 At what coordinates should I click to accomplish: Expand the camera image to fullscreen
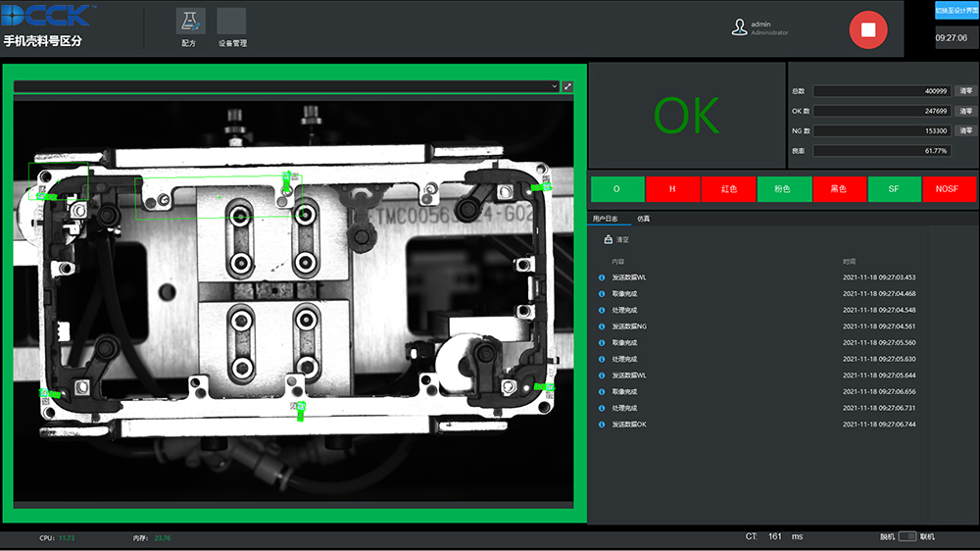(x=568, y=86)
